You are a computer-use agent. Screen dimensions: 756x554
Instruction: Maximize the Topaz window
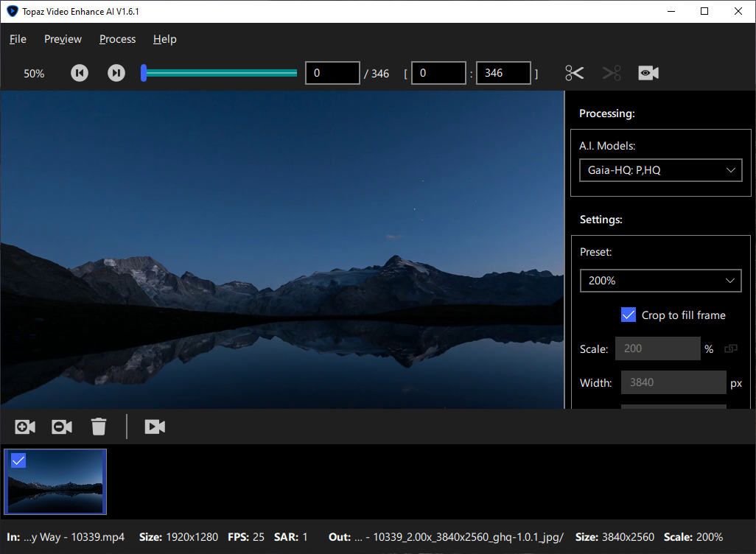click(x=704, y=11)
